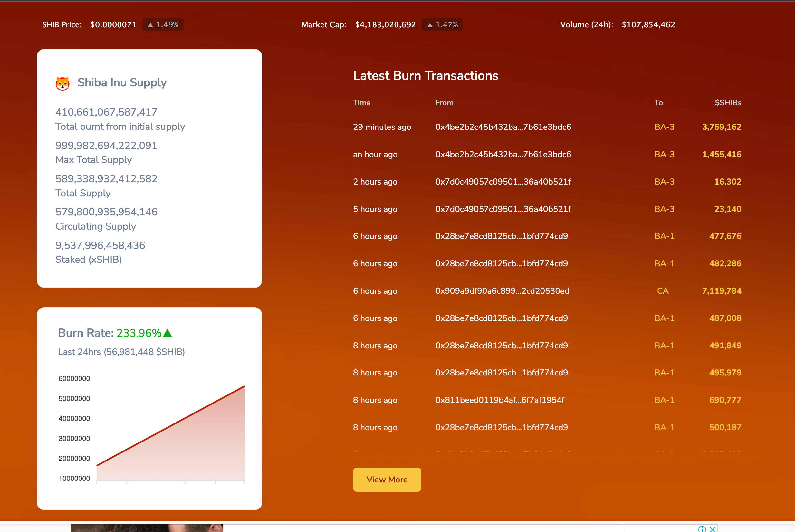Image resolution: width=795 pixels, height=532 pixels.
Task: Open address 0x909a9df90a6c899...2cd20530ed
Action: tap(502, 291)
